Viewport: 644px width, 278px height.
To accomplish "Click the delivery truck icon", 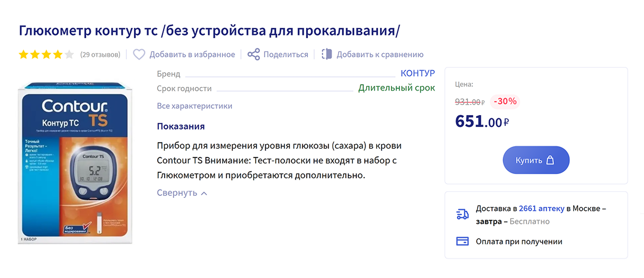I will click(462, 214).
